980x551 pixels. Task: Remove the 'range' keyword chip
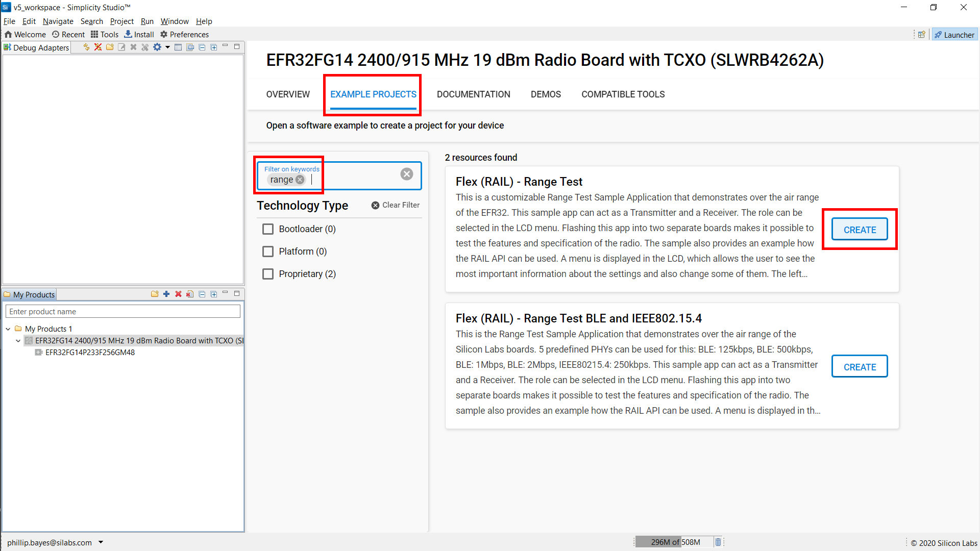pos(300,180)
